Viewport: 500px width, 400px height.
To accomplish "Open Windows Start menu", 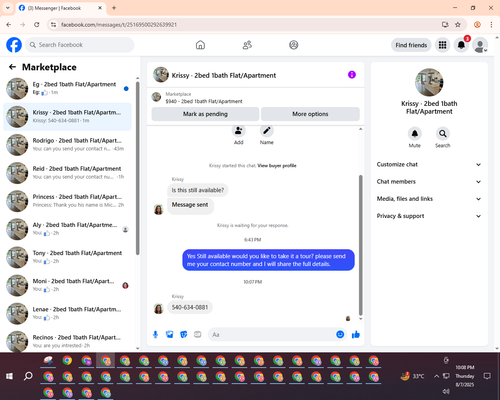I will pos(9,376).
